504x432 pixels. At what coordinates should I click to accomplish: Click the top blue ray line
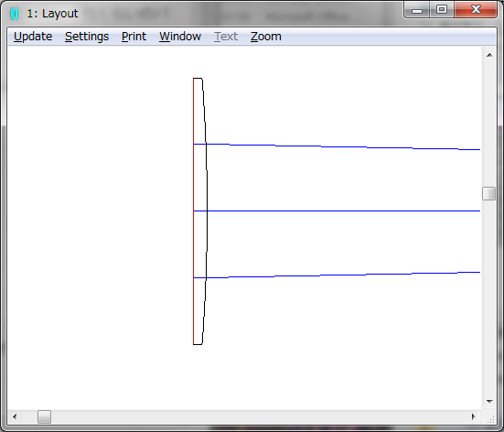tap(337, 146)
